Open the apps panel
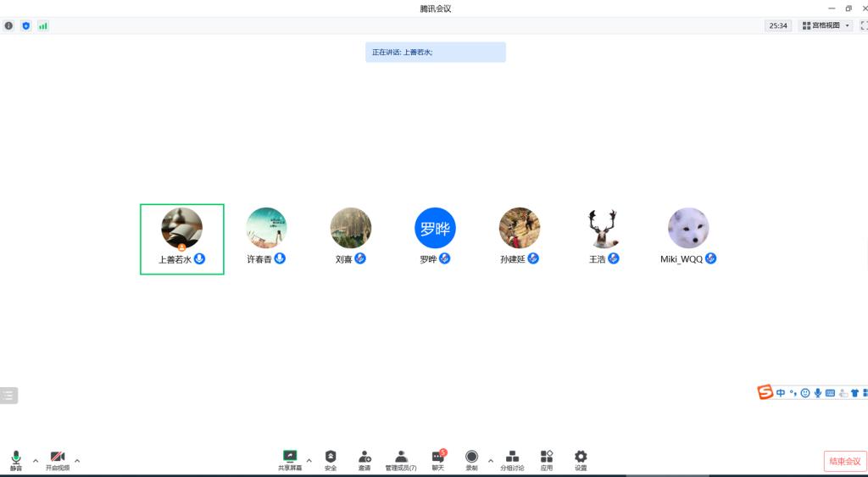868x477 pixels. 547,459
